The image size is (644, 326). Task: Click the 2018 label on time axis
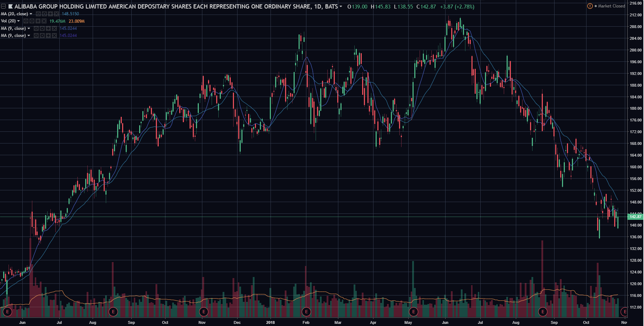271,322
